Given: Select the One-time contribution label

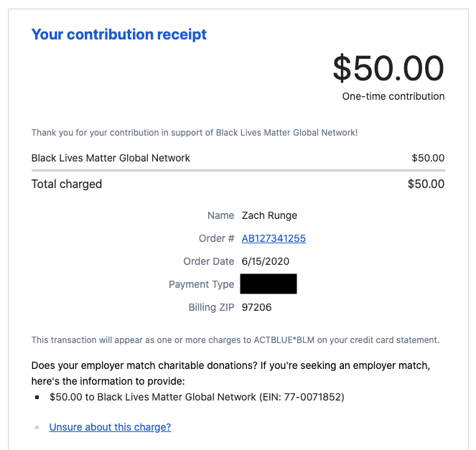Looking at the screenshot, I should tap(393, 96).
